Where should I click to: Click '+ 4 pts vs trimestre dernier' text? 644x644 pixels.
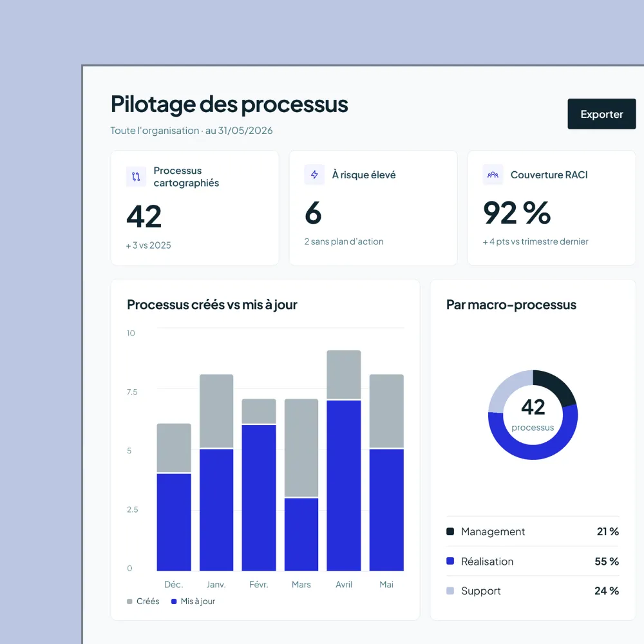coord(535,241)
